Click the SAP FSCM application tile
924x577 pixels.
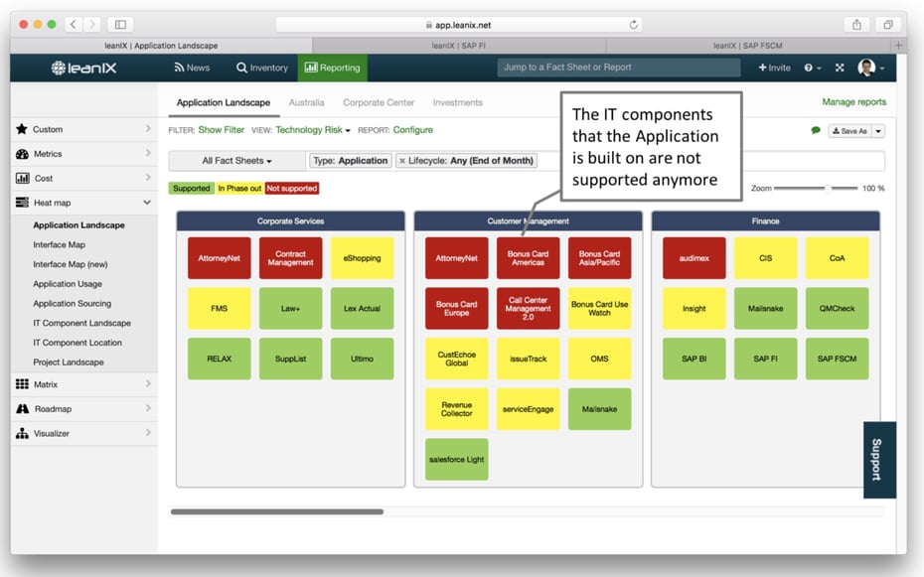pos(837,359)
